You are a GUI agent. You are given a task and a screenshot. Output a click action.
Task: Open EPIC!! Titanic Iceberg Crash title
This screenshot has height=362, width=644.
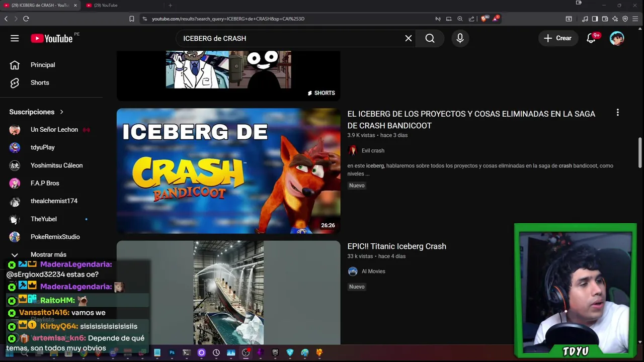(396, 246)
